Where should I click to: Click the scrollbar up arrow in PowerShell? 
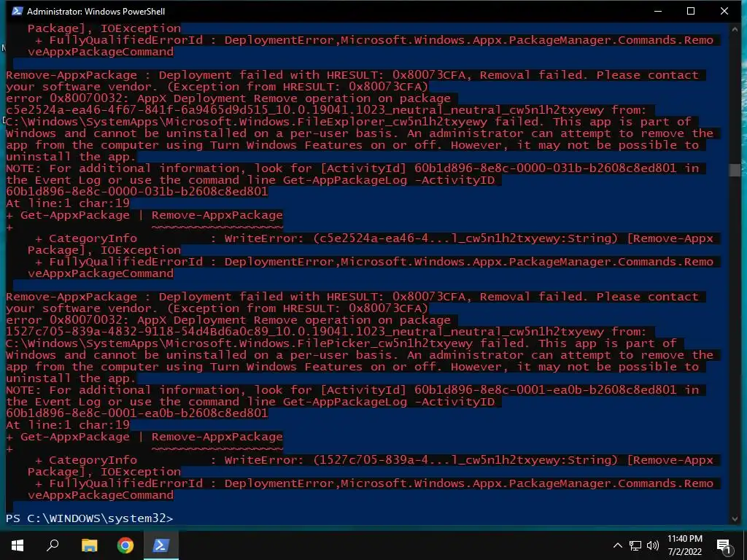pos(735,28)
